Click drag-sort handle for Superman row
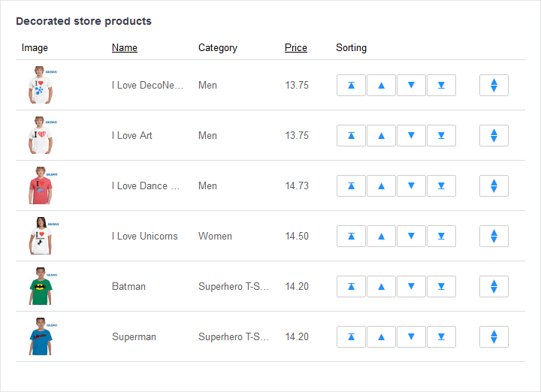Image resolution: width=541 pixels, height=392 pixels. tap(494, 337)
